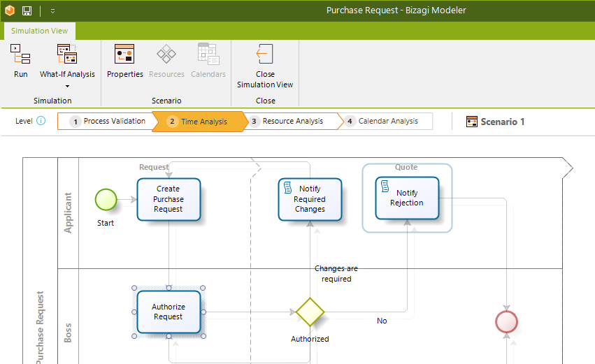Open the Calendars panel
Image resolution: width=595 pixels, height=364 pixels.
[208, 61]
